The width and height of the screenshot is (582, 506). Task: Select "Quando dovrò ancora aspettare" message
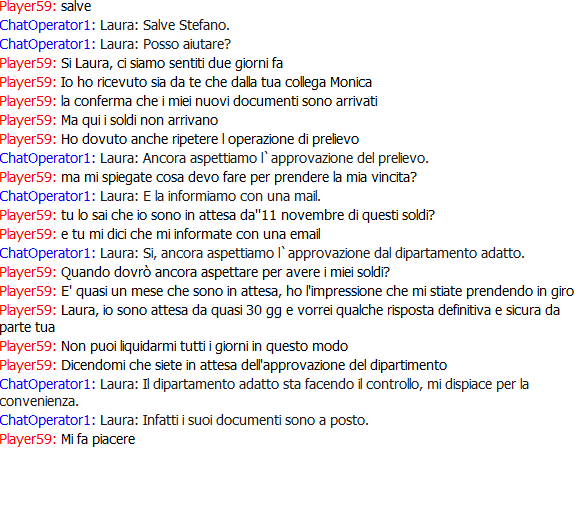tap(195, 272)
